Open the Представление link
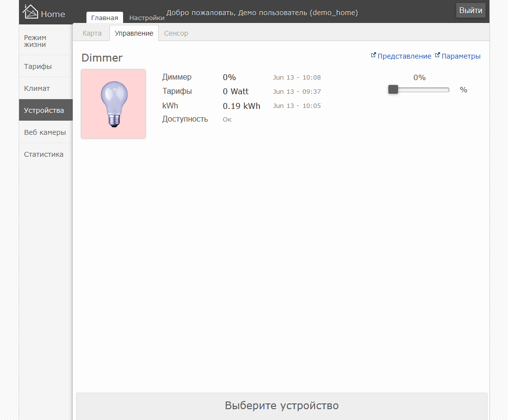Screen dimensions: 508x420 coord(404,56)
